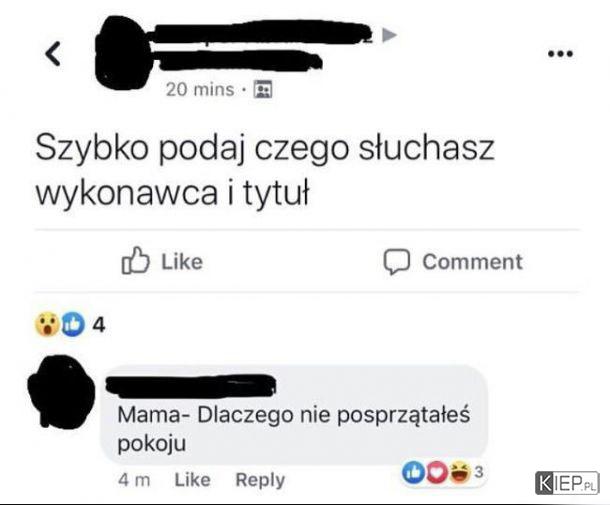The image size is (610, 505).
Task: Open the post's reaction count of 4
Action: pos(99,324)
